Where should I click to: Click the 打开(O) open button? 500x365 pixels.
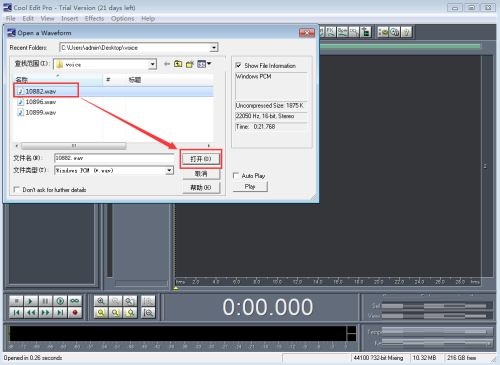[x=201, y=159]
